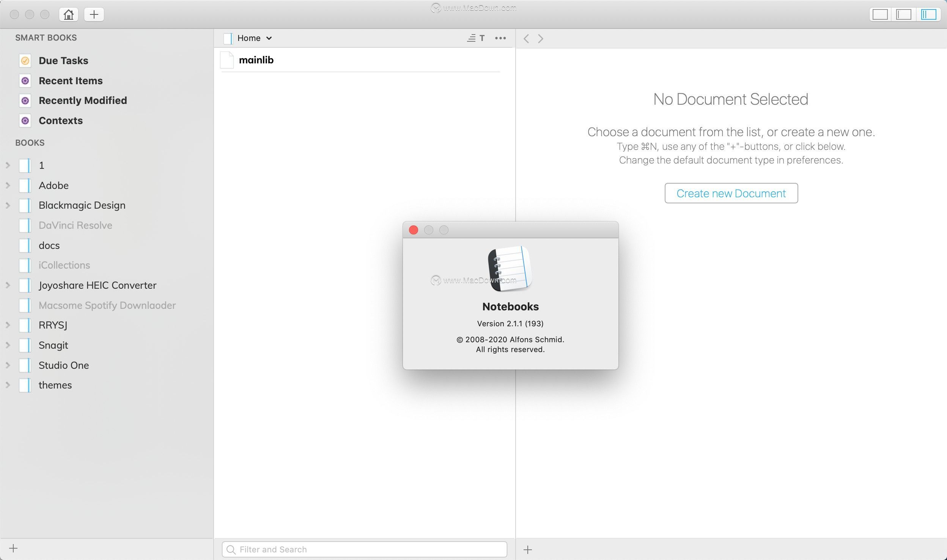Switch to single-pane window layout

coord(880,14)
